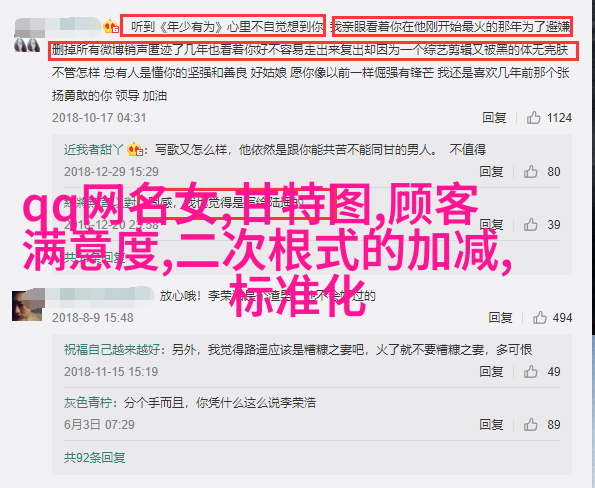Like the comment with 494 likes
The image size is (595, 488).
(x=539, y=317)
